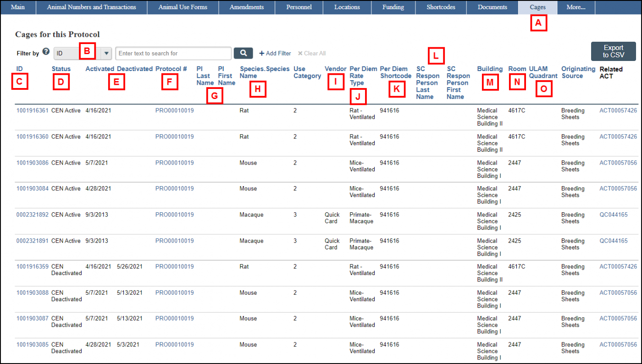Sort by Use Category header
Image resolution: width=642 pixels, height=364 pixels.
[x=307, y=72]
